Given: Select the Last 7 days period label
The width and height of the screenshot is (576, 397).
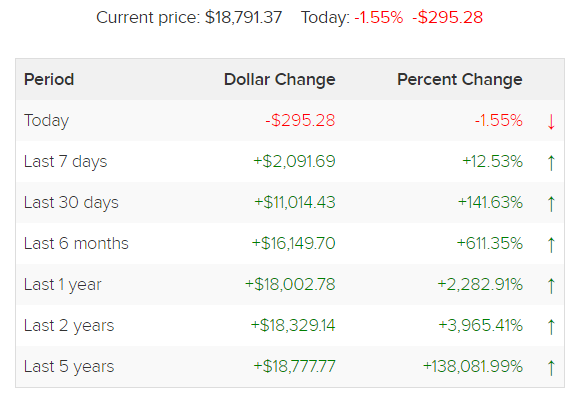Looking at the screenshot, I should pyautogui.click(x=65, y=162).
